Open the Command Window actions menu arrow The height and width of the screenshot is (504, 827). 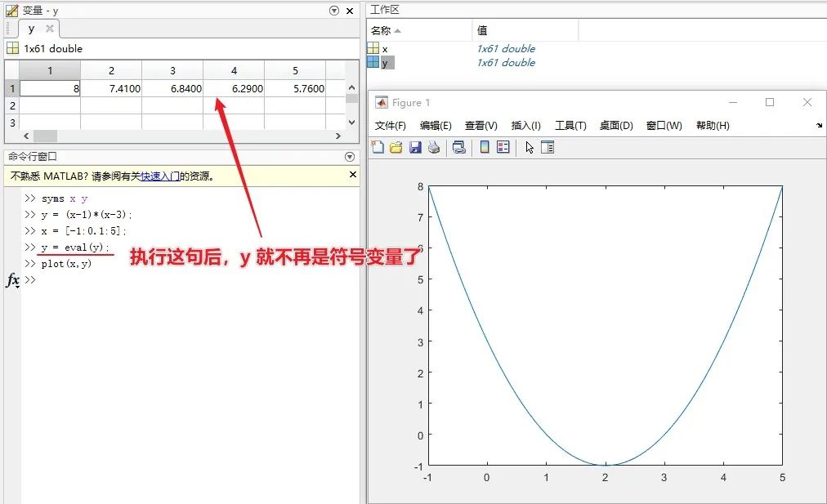click(x=351, y=157)
